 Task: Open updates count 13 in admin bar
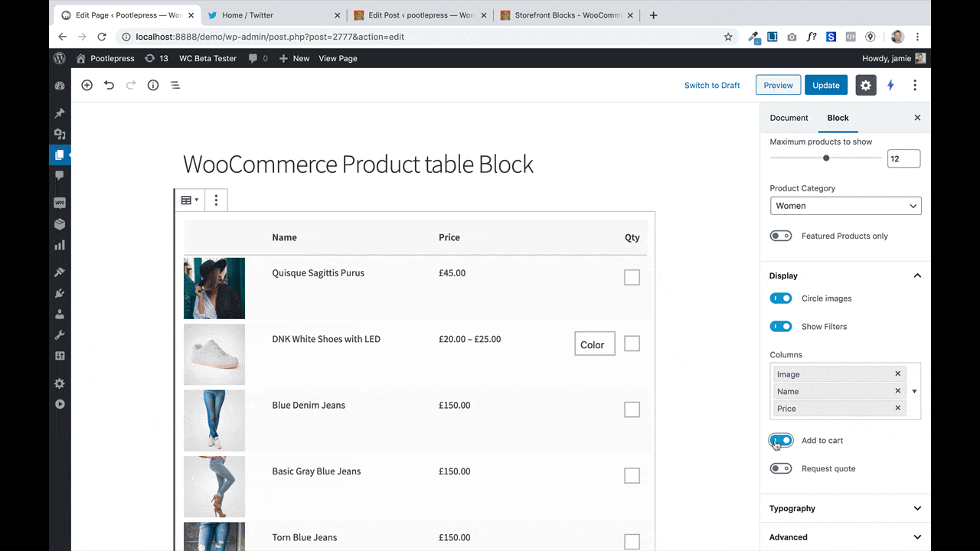coord(156,58)
